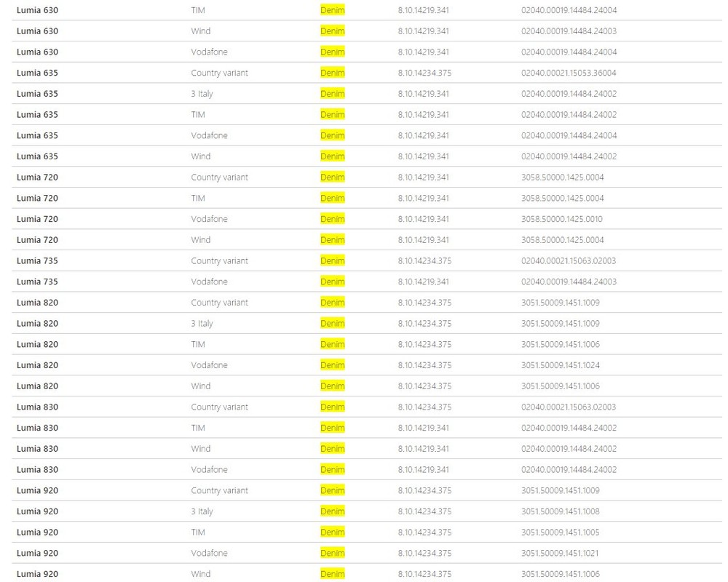Open Denim link in Lumia 630 Wind row
This screenshot has width=728, height=582.
click(x=333, y=31)
